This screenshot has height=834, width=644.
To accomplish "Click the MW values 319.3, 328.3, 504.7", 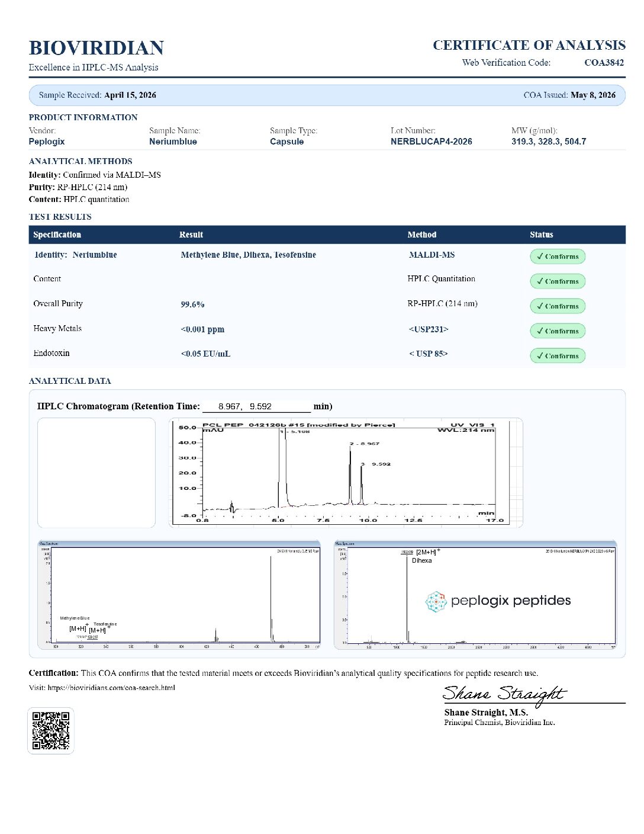I will [x=549, y=142].
